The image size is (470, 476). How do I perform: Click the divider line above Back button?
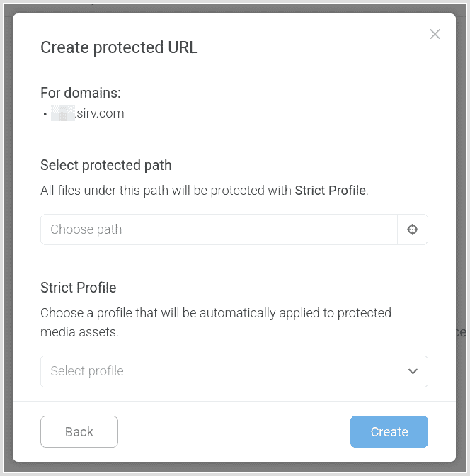[234, 401]
